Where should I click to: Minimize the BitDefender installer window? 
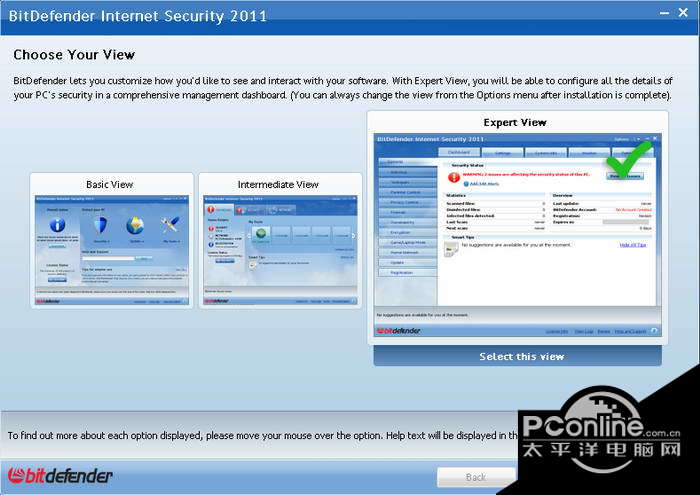point(664,13)
